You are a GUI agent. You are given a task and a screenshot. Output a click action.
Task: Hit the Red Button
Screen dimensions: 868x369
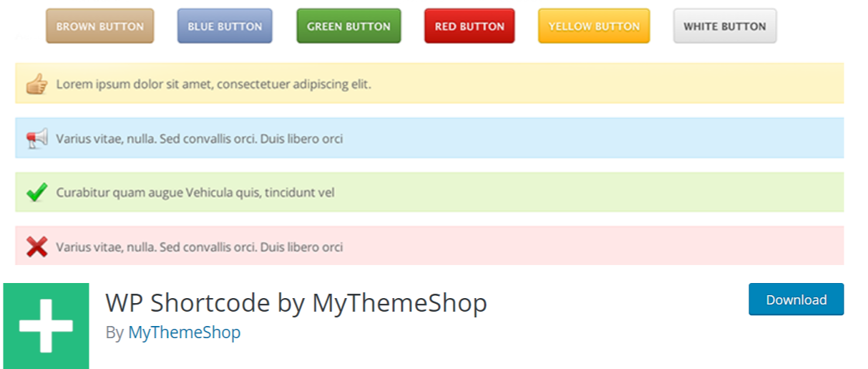(469, 27)
